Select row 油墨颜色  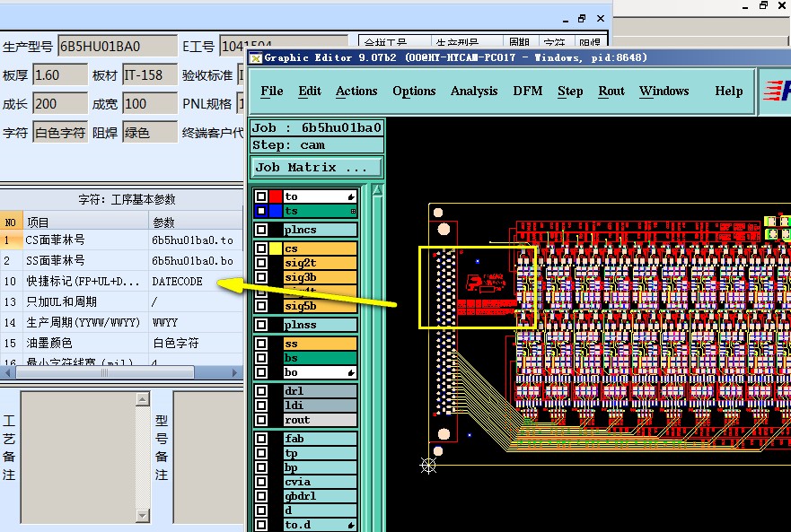pos(121,344)
